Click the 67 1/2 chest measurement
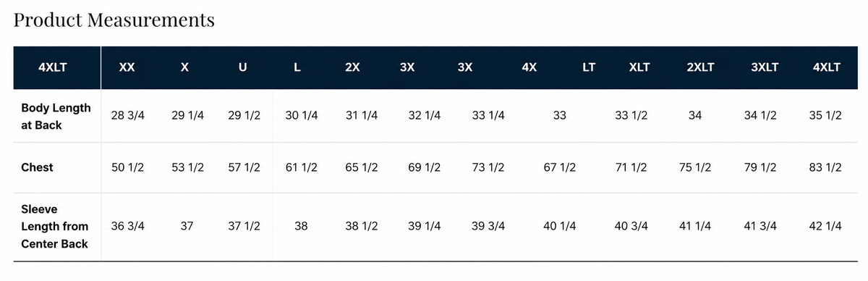 point(559,167)
